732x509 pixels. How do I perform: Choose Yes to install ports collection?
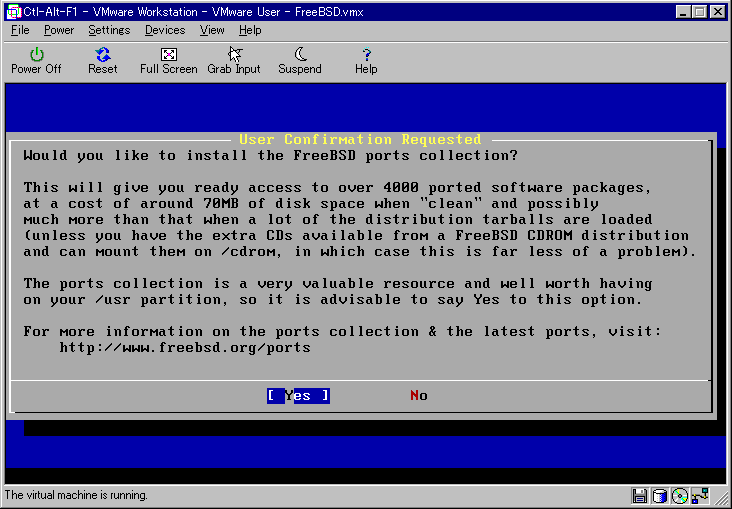(298, 396)
